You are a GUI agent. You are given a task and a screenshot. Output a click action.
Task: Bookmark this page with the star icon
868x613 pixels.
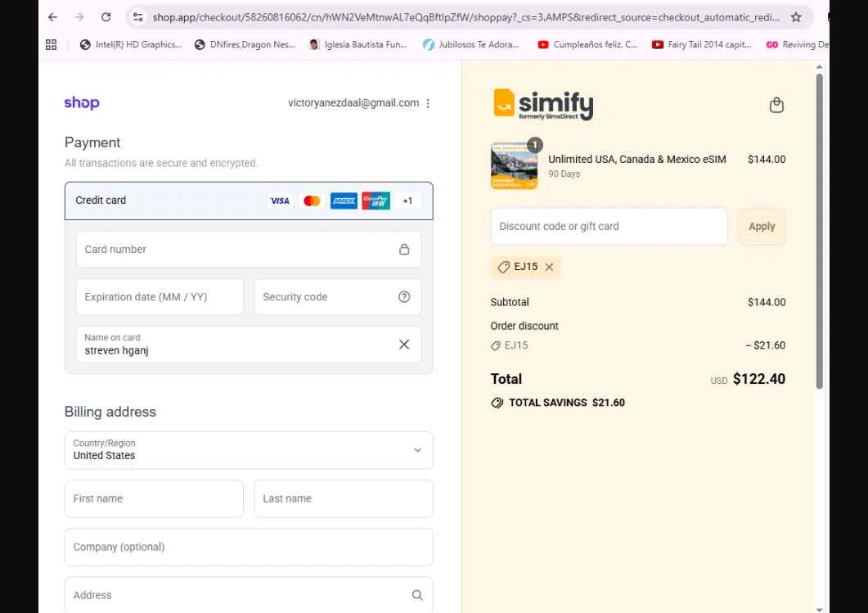[796, 17]
